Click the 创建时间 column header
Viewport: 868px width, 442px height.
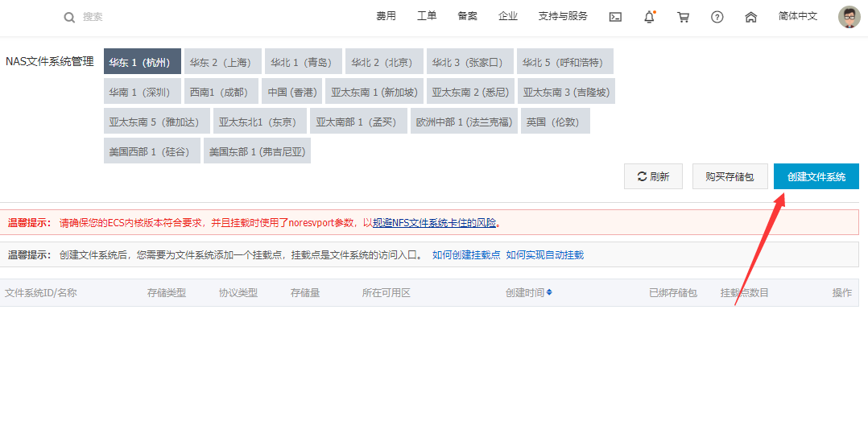[525, 292]
